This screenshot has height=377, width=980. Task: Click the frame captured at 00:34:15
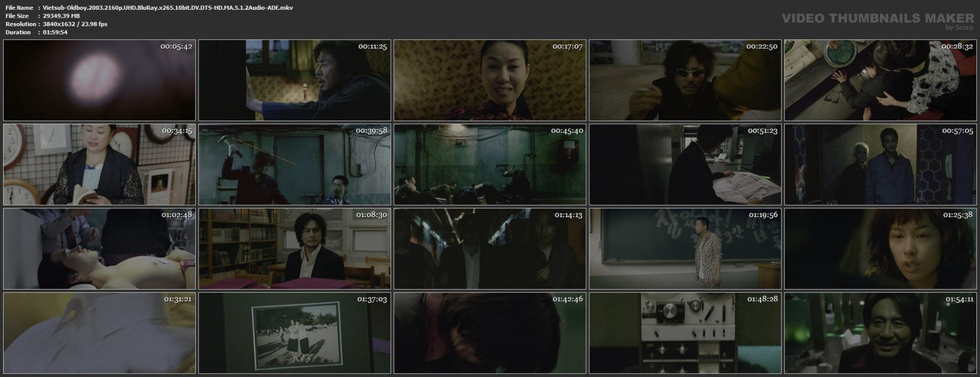[99, 164]
